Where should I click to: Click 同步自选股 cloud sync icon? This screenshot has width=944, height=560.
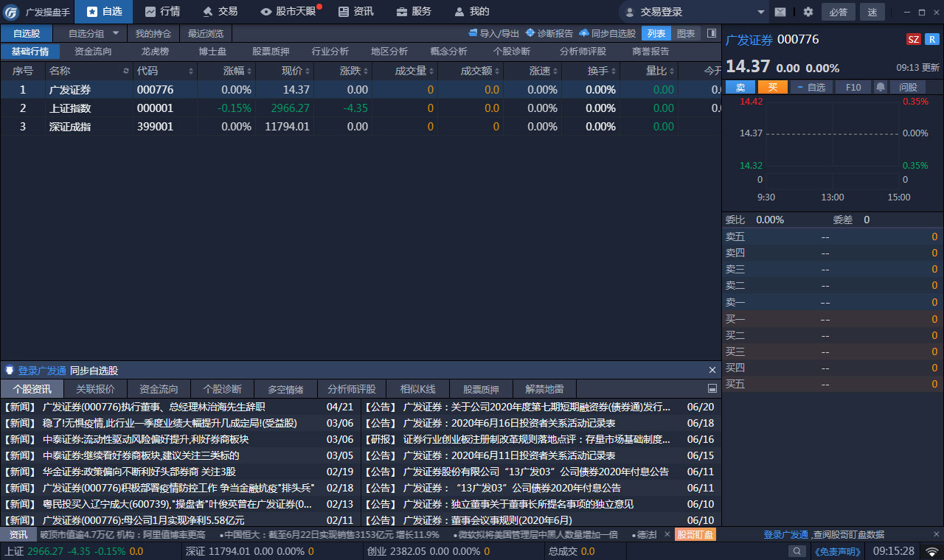584,33
